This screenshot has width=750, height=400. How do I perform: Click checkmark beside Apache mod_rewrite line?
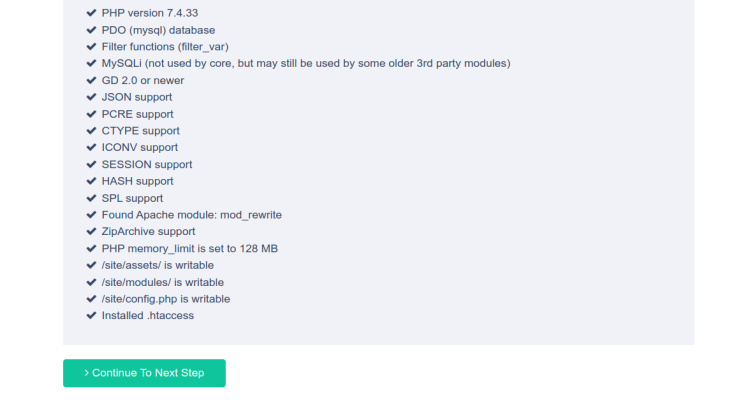[91, 215]
